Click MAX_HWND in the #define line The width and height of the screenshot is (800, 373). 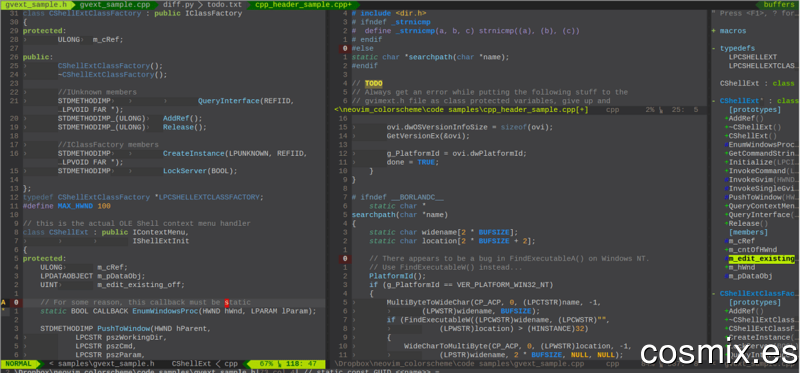tap(75, 206)
